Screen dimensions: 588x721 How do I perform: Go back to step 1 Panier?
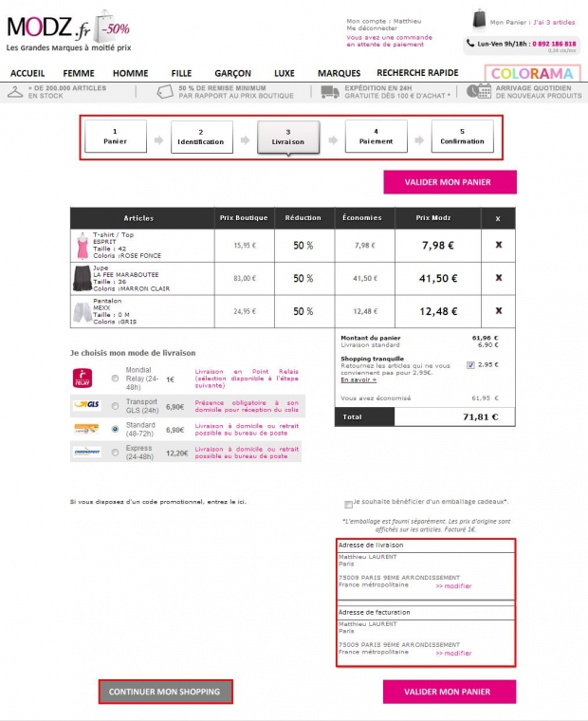[115, 137]
